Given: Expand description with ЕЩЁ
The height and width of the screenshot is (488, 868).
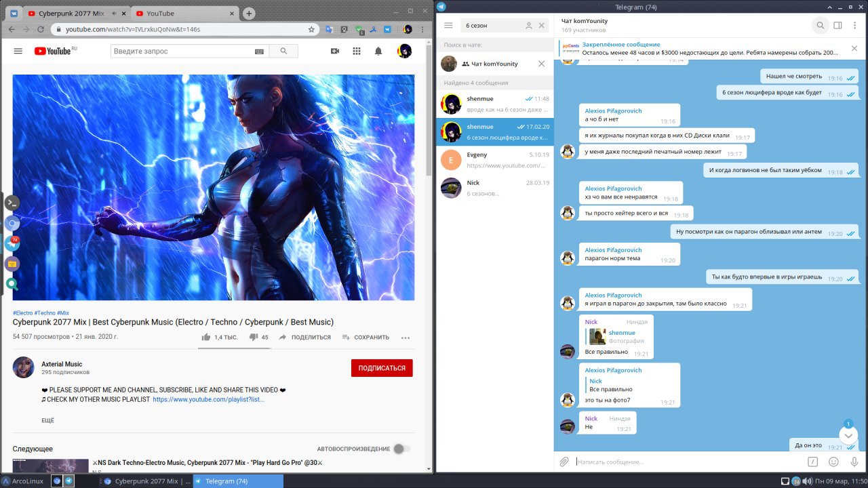Looking at the screenshot, I should [x=47, y=420].
